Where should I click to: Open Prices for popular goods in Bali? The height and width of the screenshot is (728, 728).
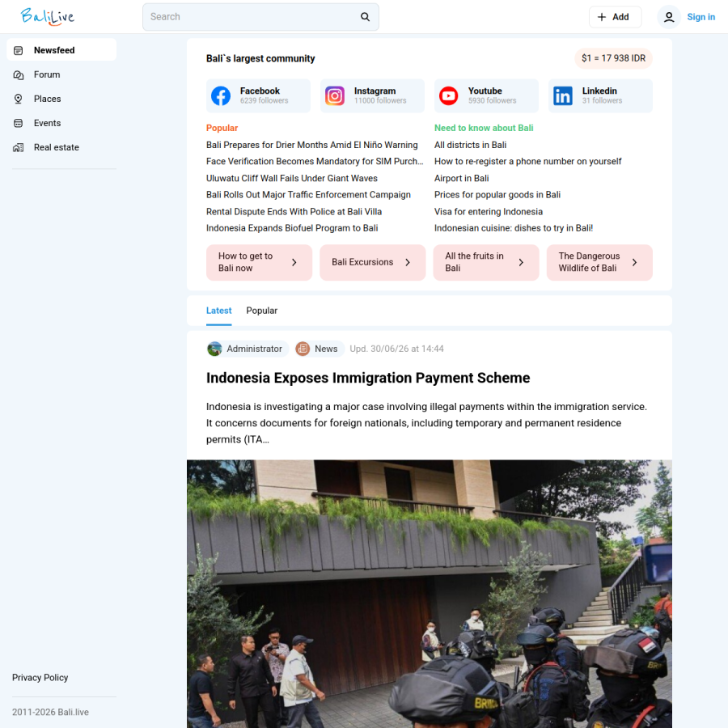pos(497,194)
